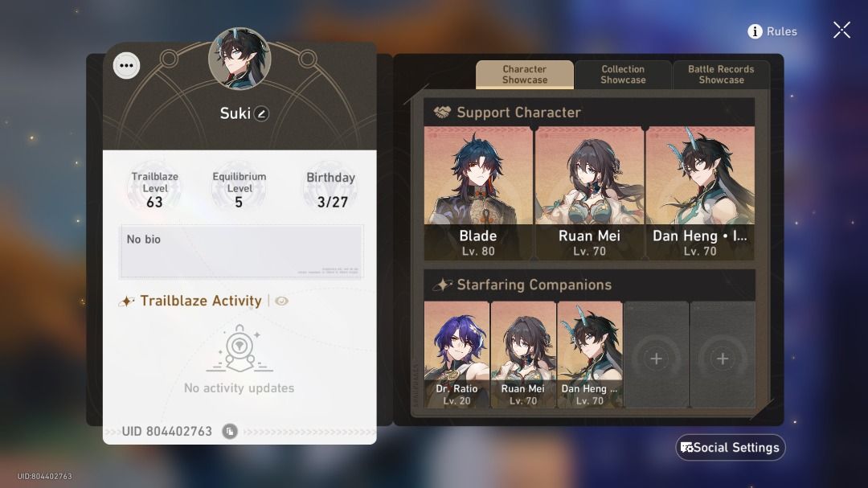The image size is (868, 488).
Task: Click the No bio text field
Action: point(241,252)
